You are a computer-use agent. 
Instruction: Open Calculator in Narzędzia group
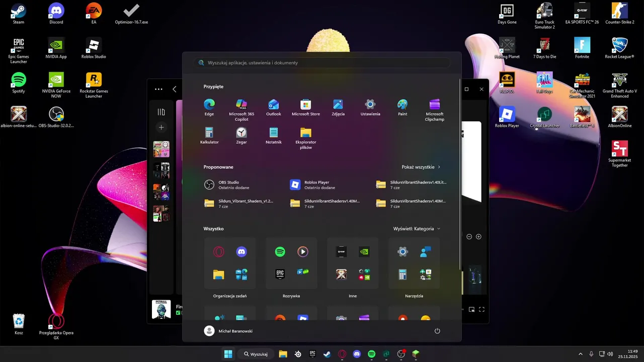(x=403, y=275)
